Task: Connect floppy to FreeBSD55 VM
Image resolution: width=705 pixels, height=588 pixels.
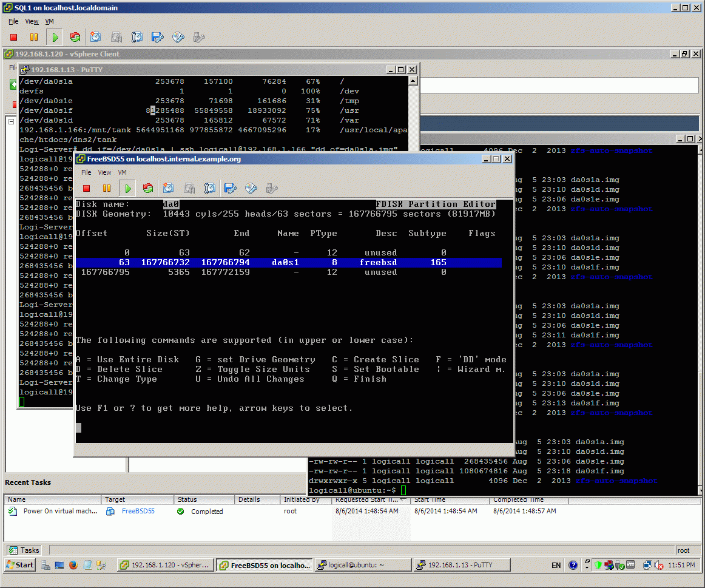Action: (x=230, y=188)
